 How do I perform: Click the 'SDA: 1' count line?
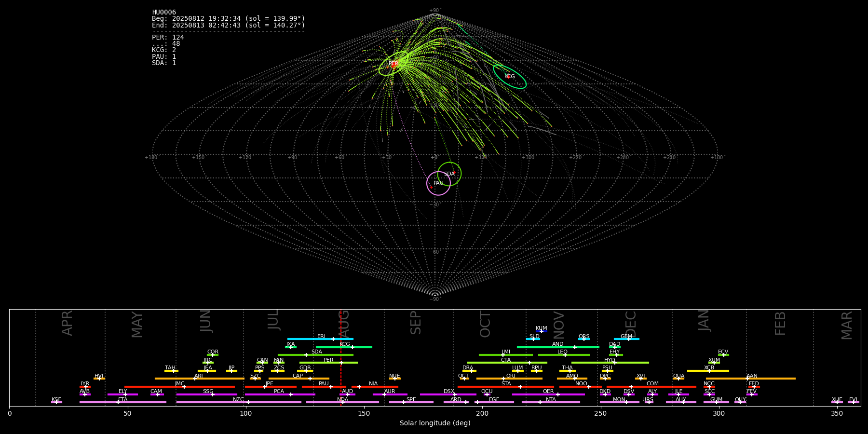tap(164, 63)
